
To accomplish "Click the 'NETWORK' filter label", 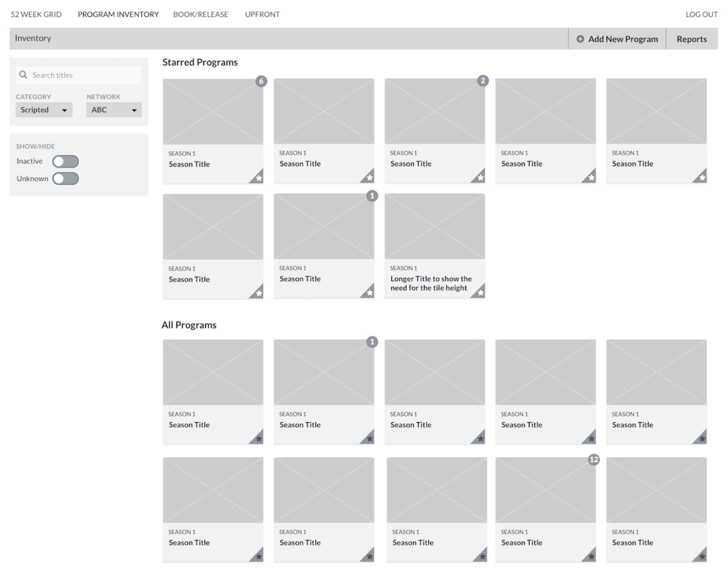I will point(103,97).
